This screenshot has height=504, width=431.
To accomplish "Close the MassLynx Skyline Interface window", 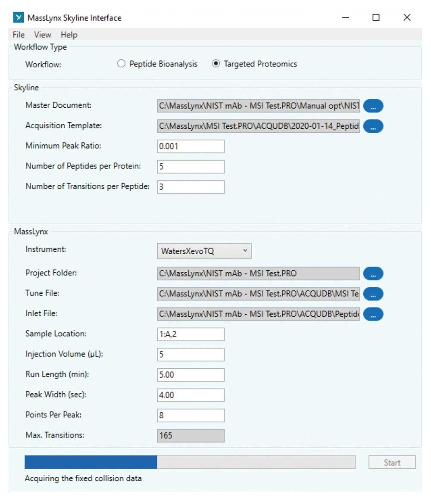I will coord(407,17).
